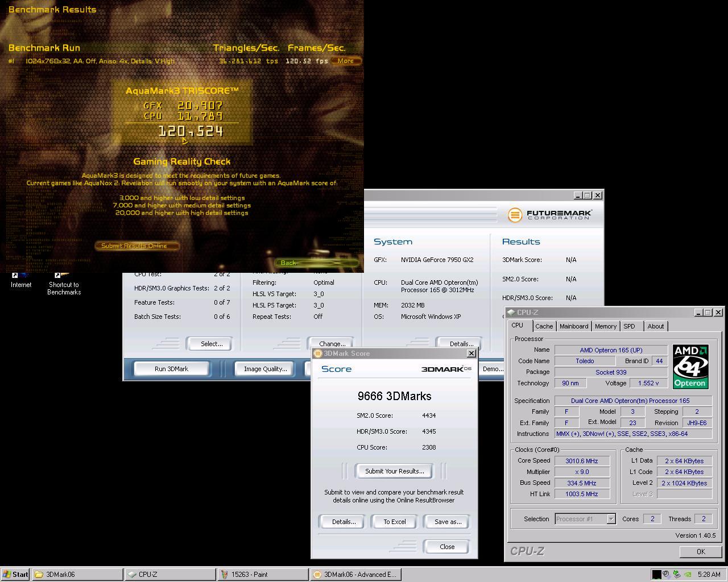
Task: Click the Futuremark Corporation logo
Action: tap(550, 215)
